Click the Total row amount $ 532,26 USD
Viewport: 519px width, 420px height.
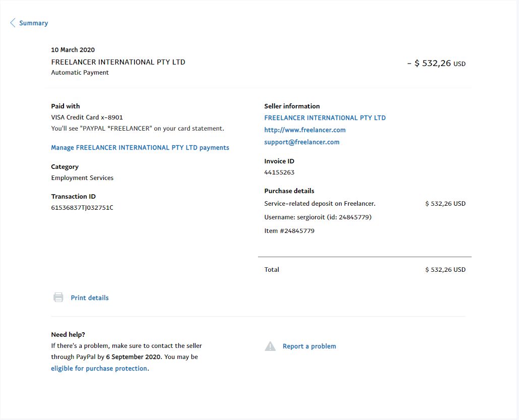445,270
